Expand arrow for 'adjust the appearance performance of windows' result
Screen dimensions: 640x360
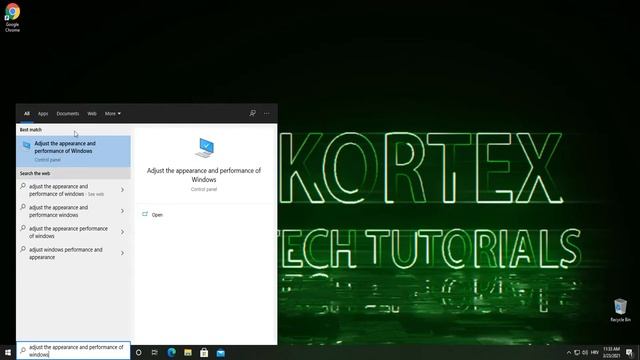pyautogui.click(x=122, y=232)
